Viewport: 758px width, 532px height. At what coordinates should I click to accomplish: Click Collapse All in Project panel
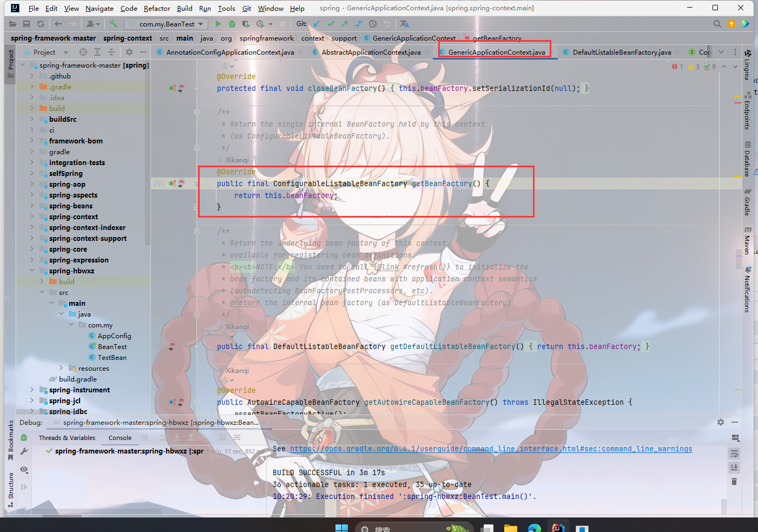[111, 52]
